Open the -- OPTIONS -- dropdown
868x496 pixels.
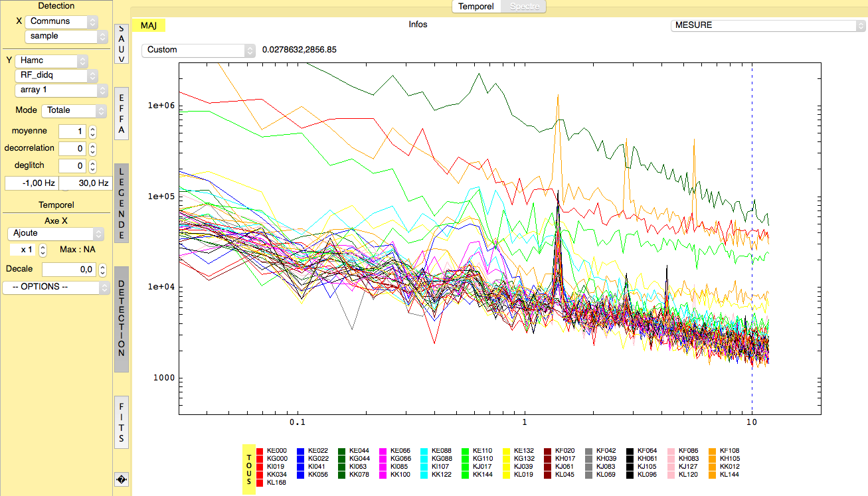(55, 287)
